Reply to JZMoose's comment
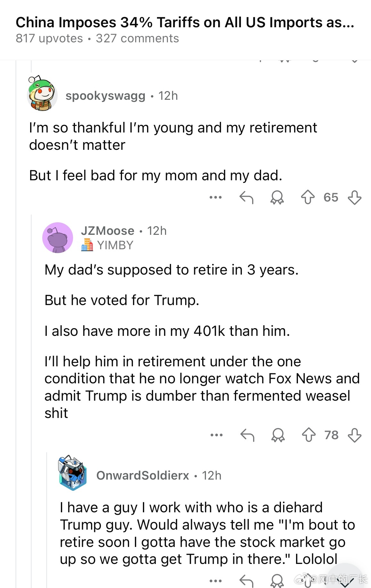Viewport: 371px width, 588px height. point(247,435)
